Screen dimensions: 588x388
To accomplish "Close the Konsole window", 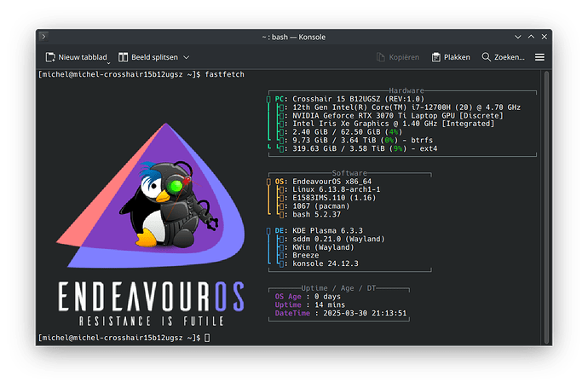I will (545, 37).
